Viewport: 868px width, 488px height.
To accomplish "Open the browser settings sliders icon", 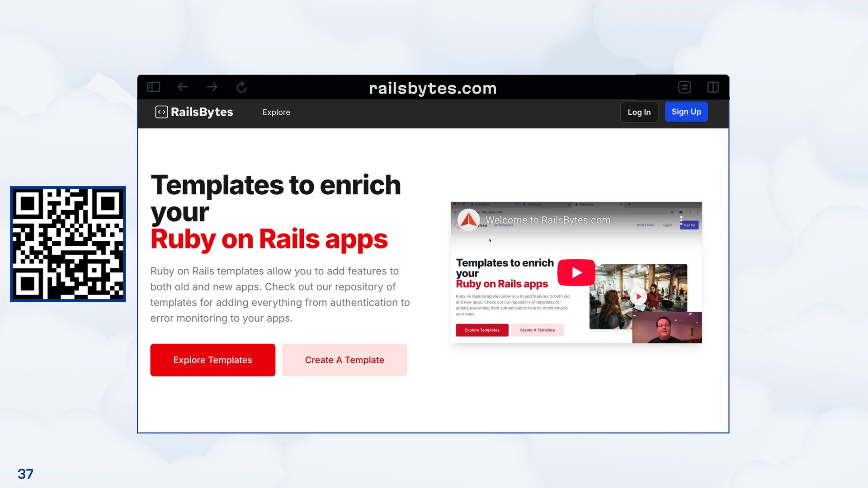I will tap(684, 87).
